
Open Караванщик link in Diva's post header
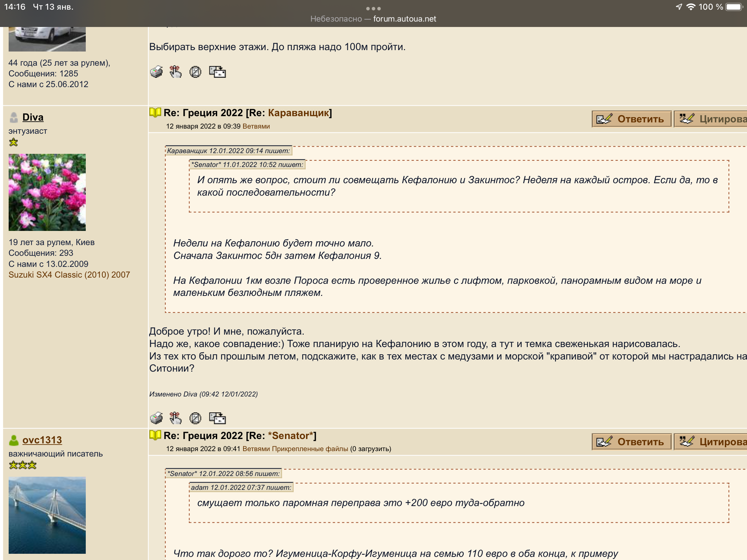(298, 113)
